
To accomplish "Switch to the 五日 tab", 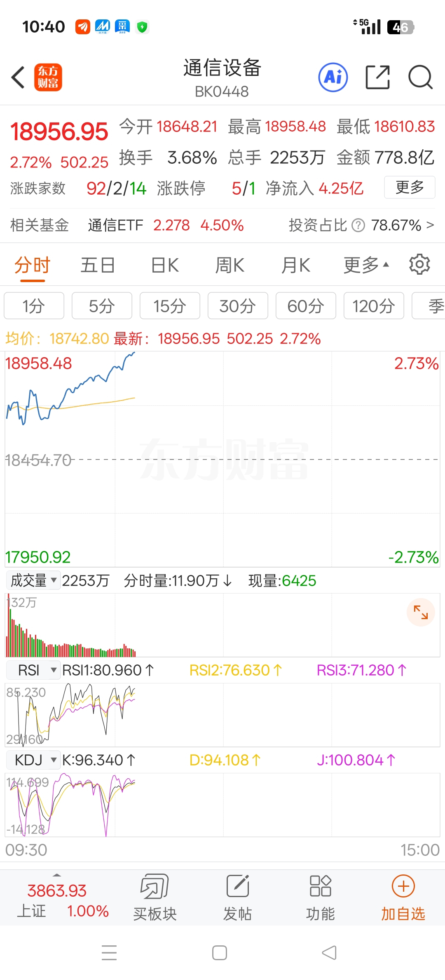I will (x=98, y=265).
